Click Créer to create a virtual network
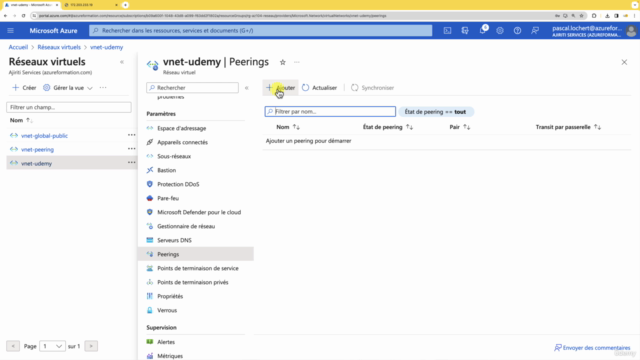 [x=24, y=88]
